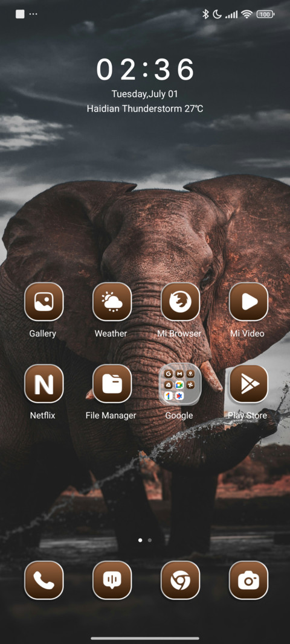The width and height of the screenshot is (290, 644).
Task: Tap the Do Not Disturb moon icon
Action: (x=217, y=14)
